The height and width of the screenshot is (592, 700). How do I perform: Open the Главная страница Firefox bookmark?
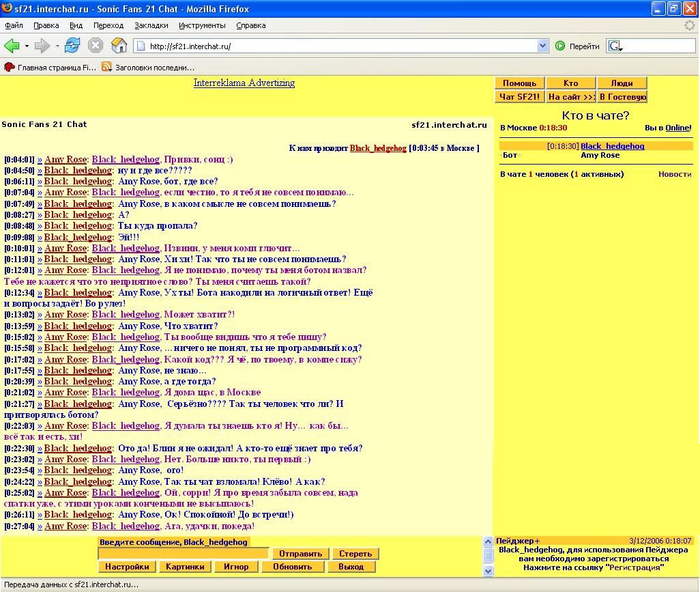[x=51, y=68]
